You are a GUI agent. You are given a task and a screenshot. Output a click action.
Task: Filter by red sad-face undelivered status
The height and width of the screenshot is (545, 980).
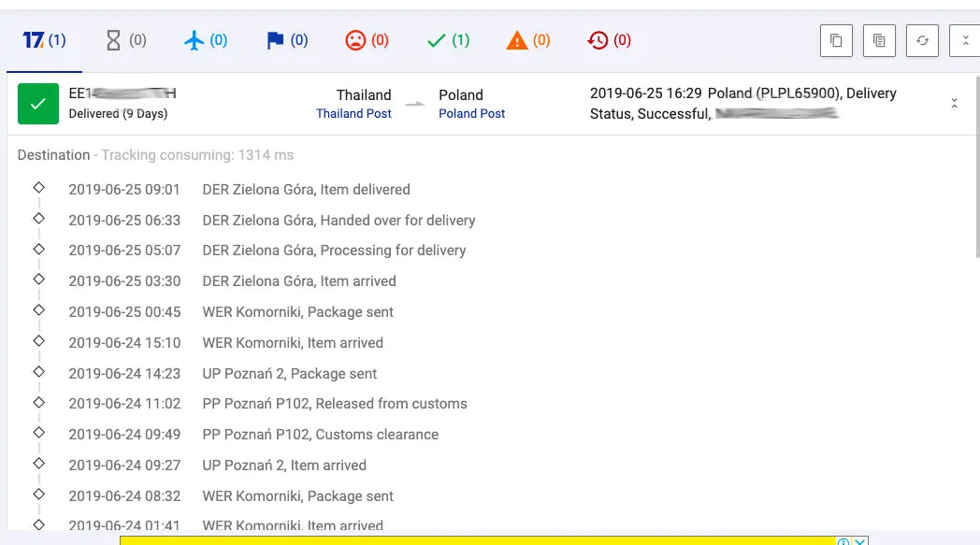[x=367, y=40]
